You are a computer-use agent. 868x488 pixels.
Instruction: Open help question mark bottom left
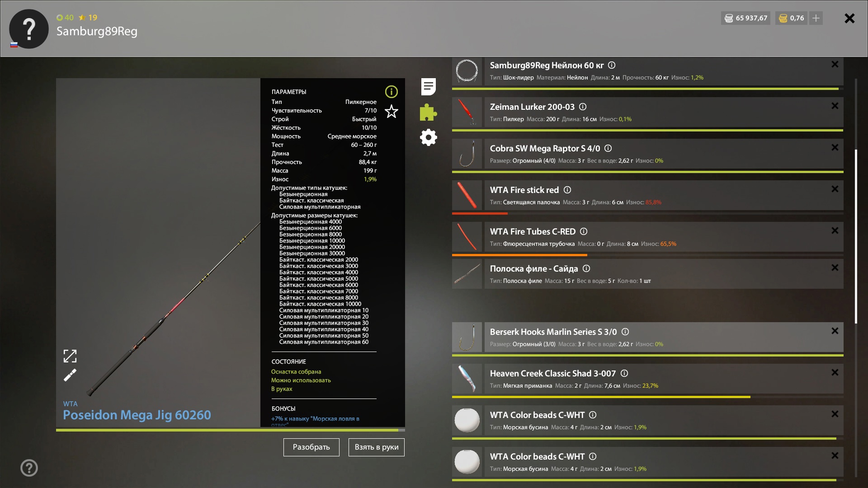coord(29,468)
